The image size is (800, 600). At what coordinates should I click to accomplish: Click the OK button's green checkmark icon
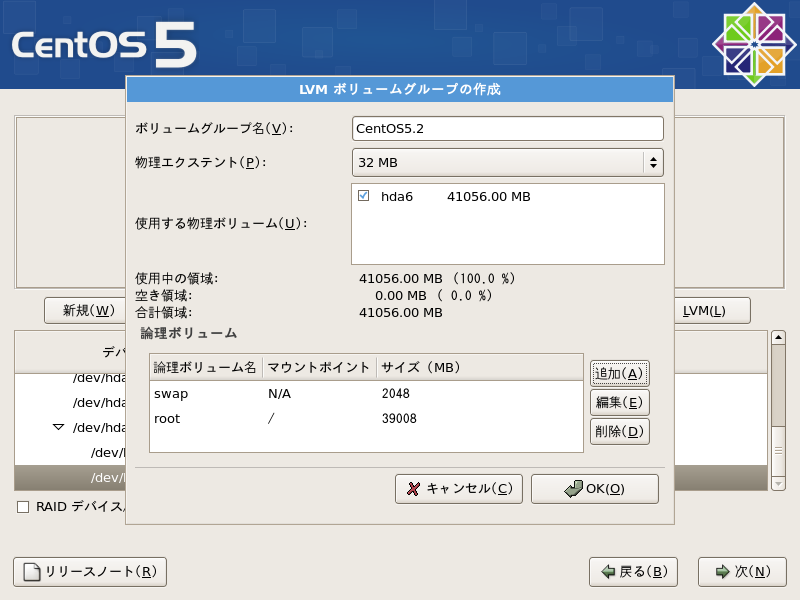pos(573,488)
